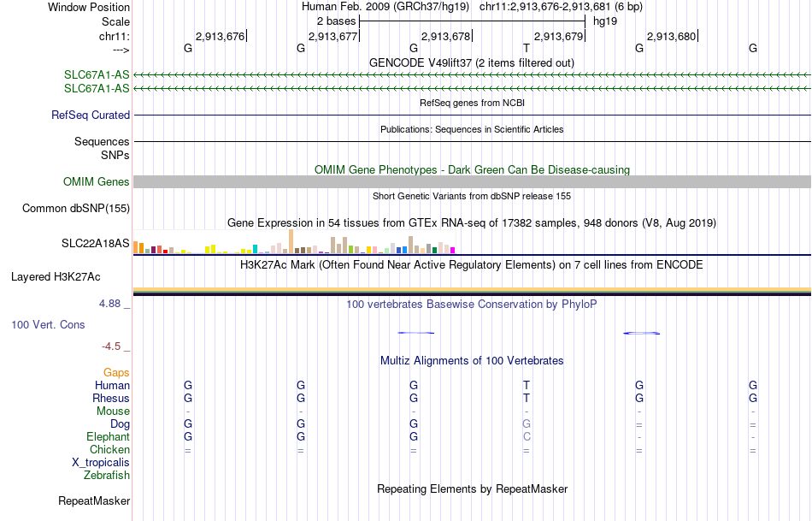The image size is (812, 521).
Task: Open the GTEx tissue expression bar chart
Action: pyautogui.click(x=294, y=241)
